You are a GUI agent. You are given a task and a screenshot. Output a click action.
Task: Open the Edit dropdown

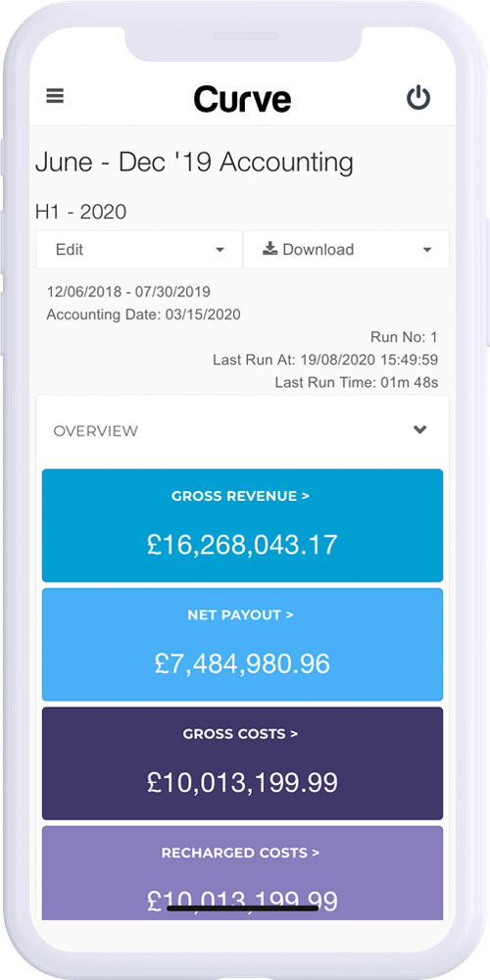pyautogui.click(x=139, y=249)
